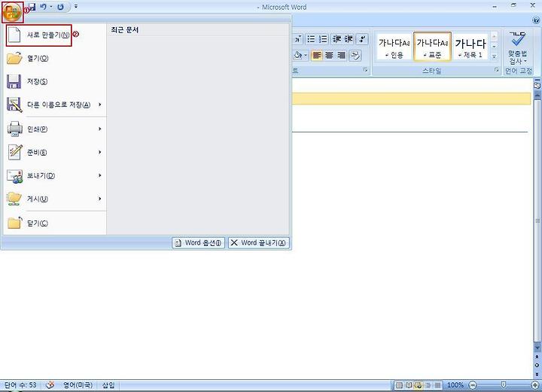Click the Word 끝내기(X) button
542x392 pixels.
[x=258, y=243]
